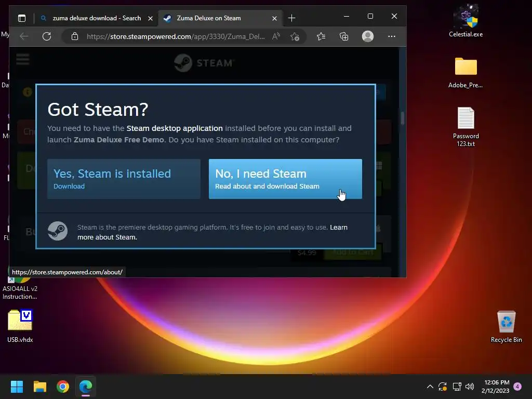Click the Edge profile avatar icon

coord(368,36)
